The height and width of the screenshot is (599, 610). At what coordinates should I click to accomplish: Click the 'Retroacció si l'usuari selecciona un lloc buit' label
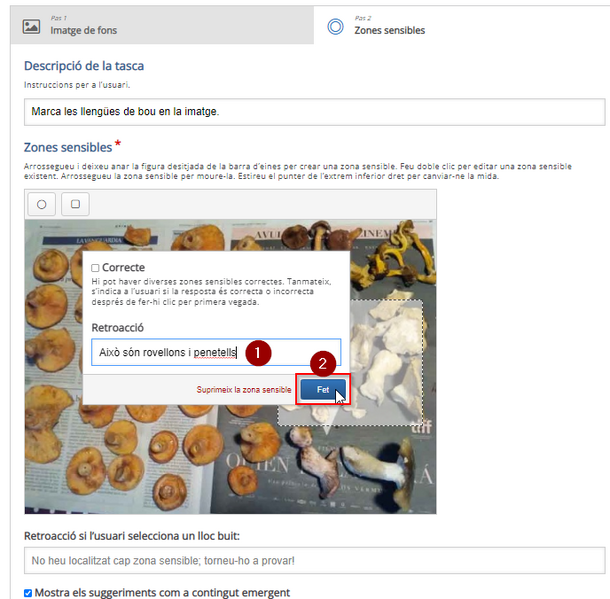tap(132, 536)
